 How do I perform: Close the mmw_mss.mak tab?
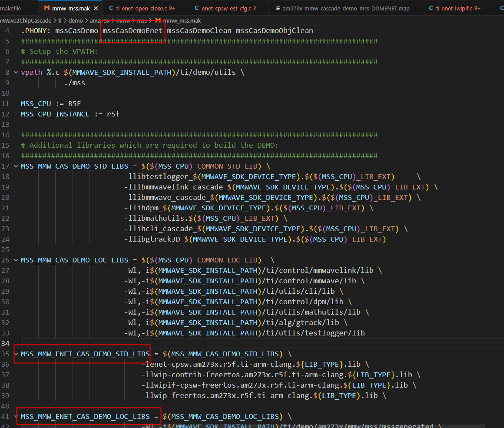point(96,8)
